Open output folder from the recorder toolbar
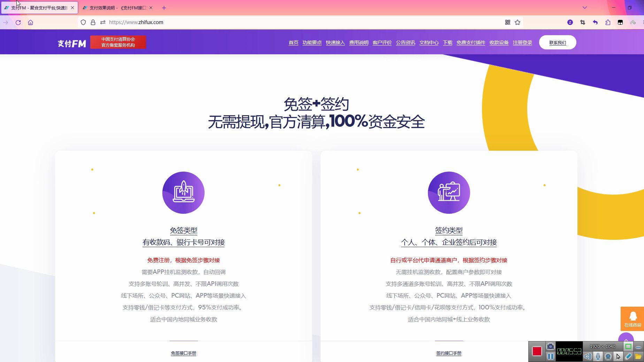 pos(638,356)
